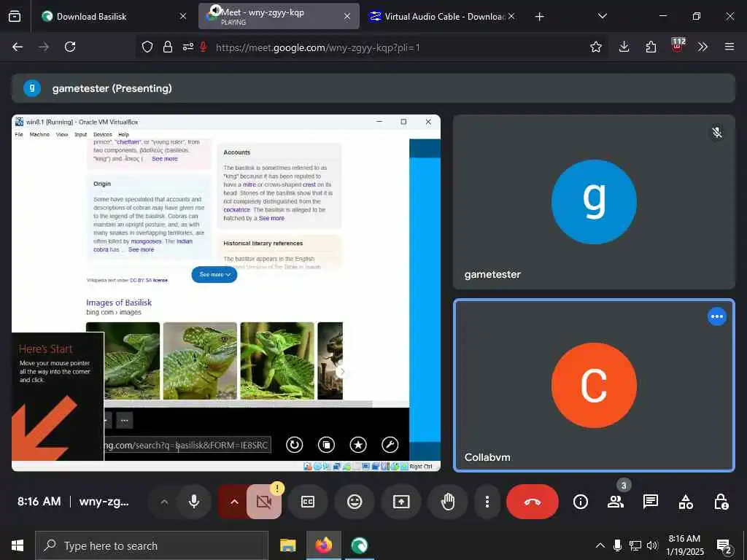
Task: Open Firefox downloads panel
Action: pos(624,47)
